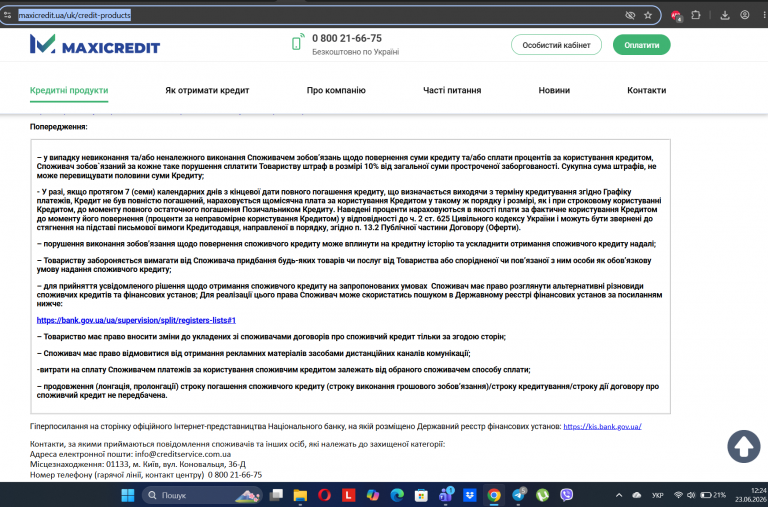
Task: Select the maxicredit.ua address bar URL
Action: click(x=74, y=15)
